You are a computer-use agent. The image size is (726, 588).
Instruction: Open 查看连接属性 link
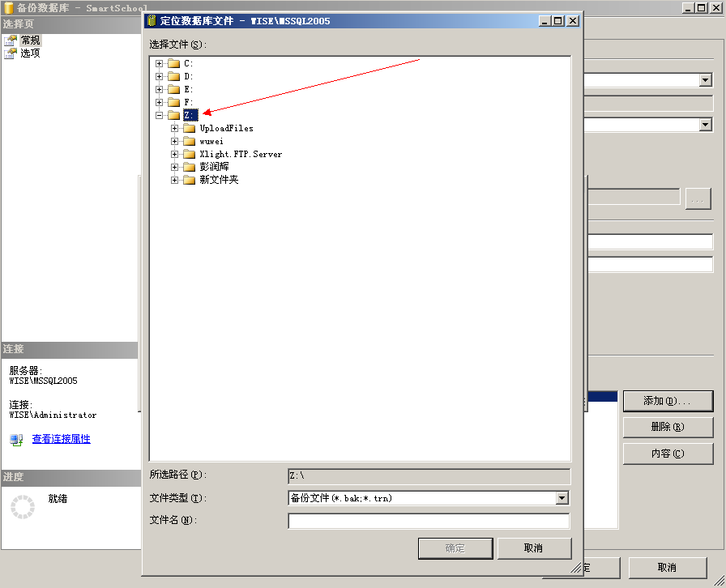click(61, 439)
